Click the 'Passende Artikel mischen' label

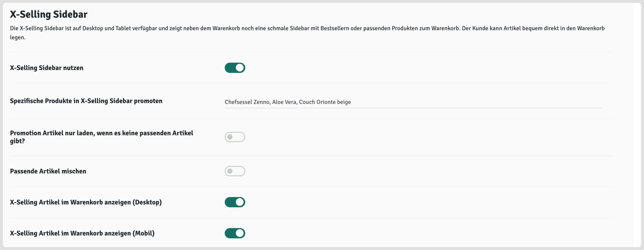point(48,171)
